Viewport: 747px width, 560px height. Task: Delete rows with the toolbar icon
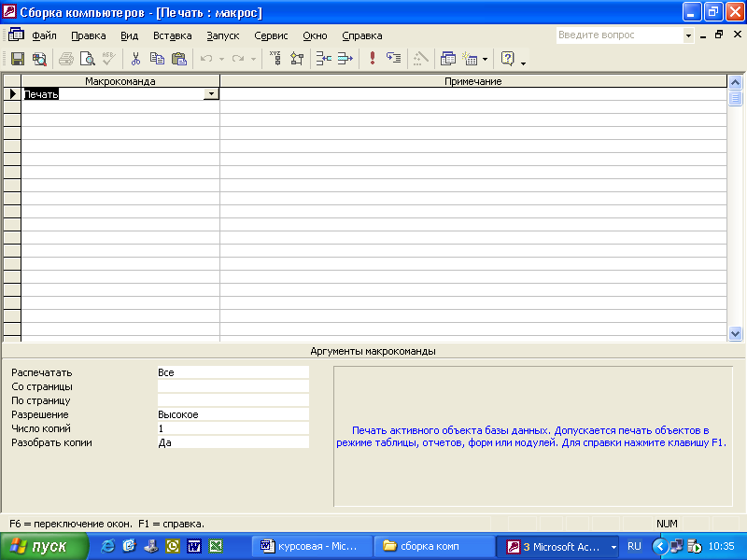[x=345, y=59]
